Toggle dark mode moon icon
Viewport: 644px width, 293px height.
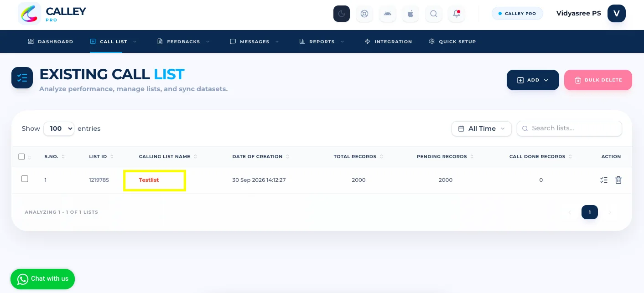click(342, 14)
